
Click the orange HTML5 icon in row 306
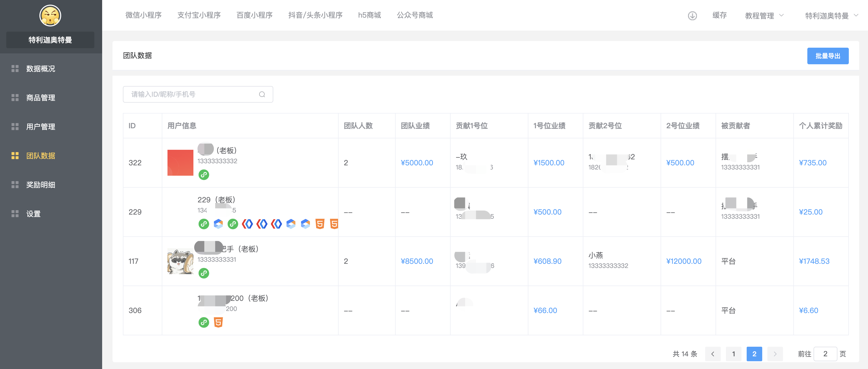(218, 323)
